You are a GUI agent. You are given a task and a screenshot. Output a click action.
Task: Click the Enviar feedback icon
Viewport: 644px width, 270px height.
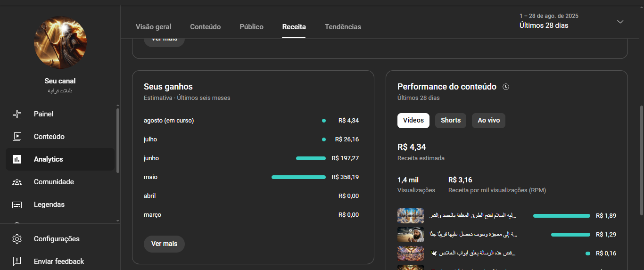(x=17, y=261)
